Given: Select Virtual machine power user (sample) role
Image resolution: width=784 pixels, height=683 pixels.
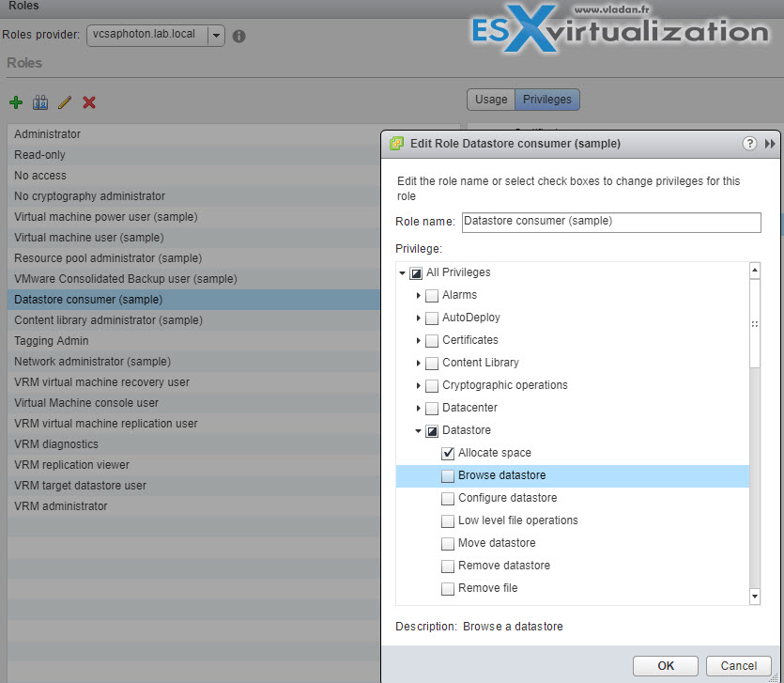Looking at the screenshot, I should 194,217.
